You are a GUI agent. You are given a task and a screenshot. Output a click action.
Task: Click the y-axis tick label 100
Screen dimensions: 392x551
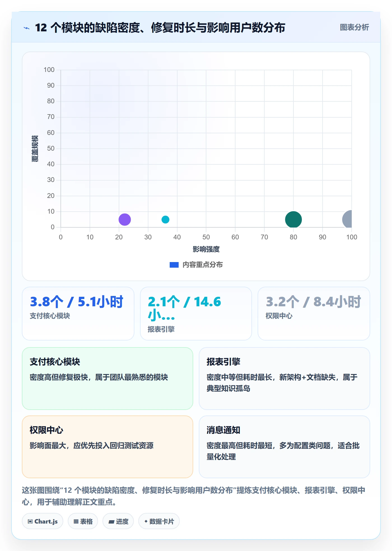tap(49, 70)
